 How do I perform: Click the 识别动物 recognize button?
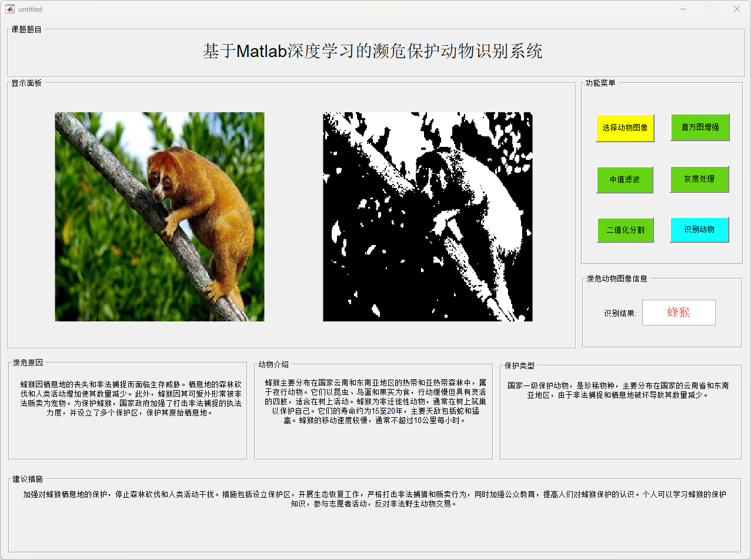(x=699, y=229)
